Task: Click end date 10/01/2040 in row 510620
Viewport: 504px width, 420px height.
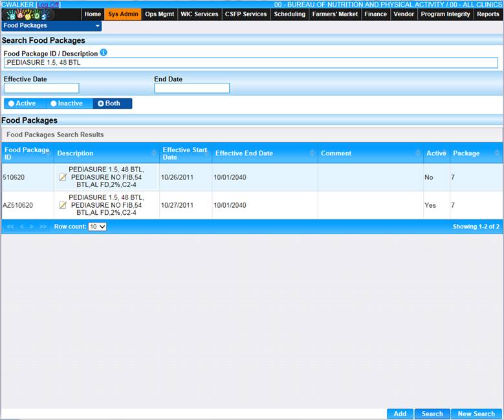Action: click(230, 177)
